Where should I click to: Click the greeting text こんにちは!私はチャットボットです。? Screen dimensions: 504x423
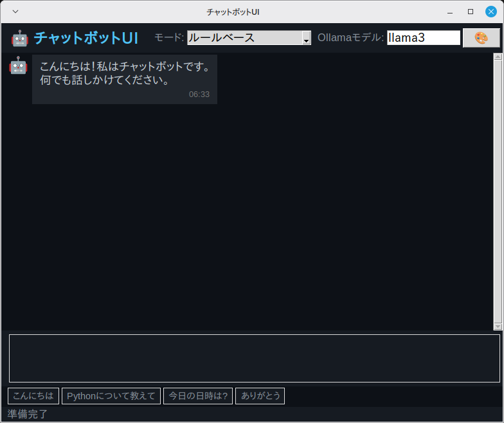click(125, 67)
